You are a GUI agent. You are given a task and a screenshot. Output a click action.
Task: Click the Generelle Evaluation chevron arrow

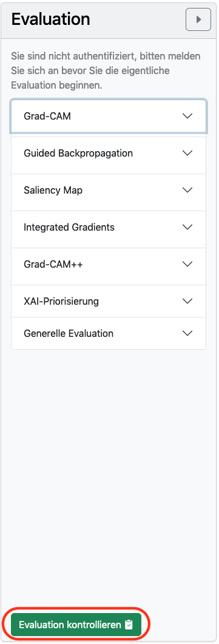click(x=187, y=333)
